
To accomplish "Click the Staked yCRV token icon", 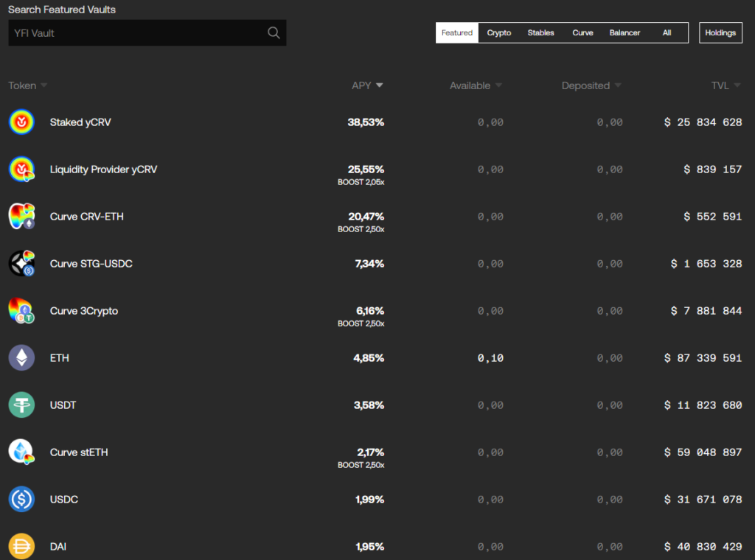I will coord(21,122).
